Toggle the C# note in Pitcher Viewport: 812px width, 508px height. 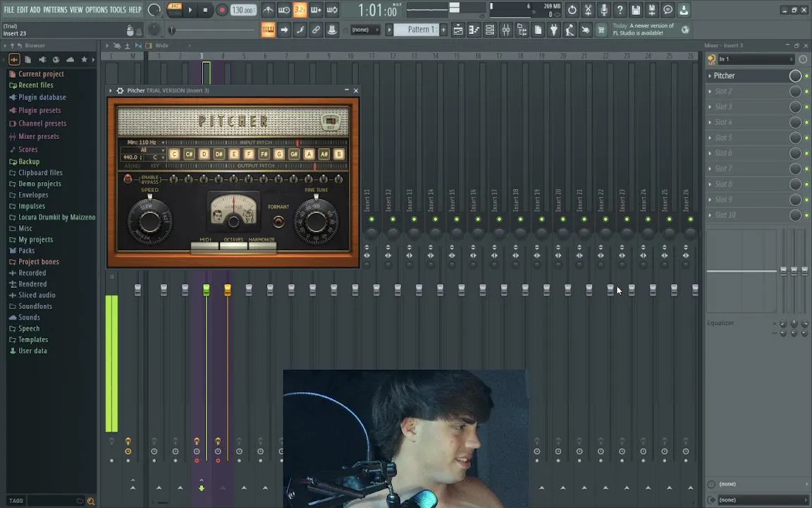pos(189,154)
